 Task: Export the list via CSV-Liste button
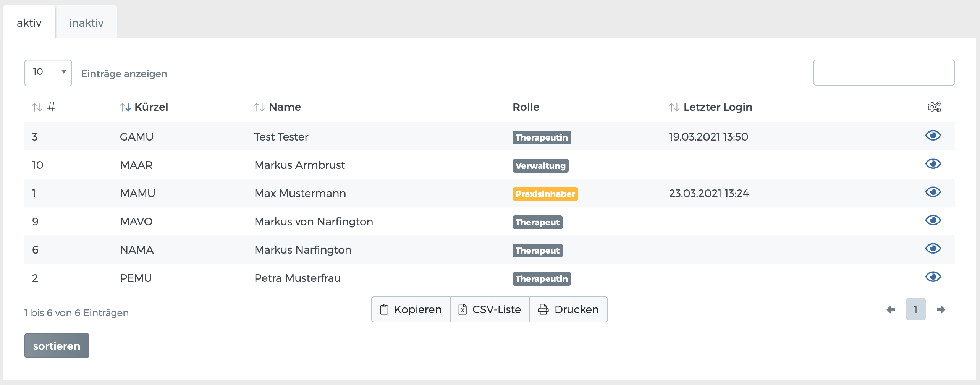click(x=490, y=309)
